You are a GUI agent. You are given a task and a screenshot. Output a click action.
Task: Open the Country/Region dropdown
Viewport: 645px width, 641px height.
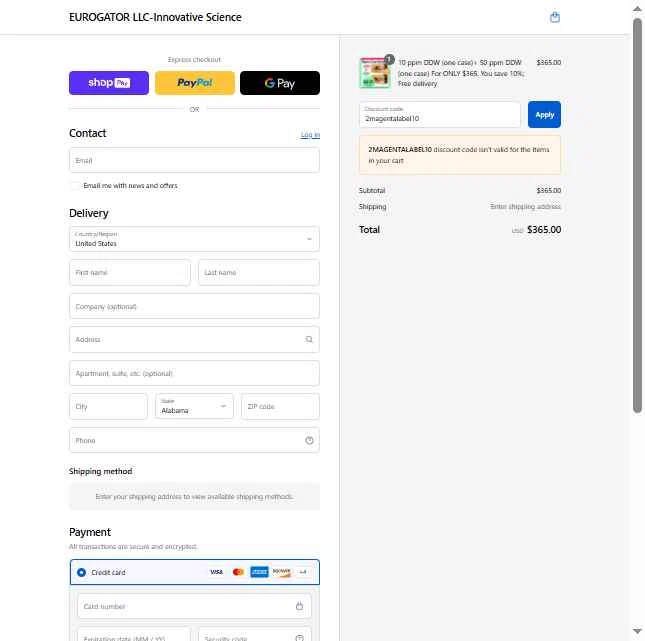(194, 239)
